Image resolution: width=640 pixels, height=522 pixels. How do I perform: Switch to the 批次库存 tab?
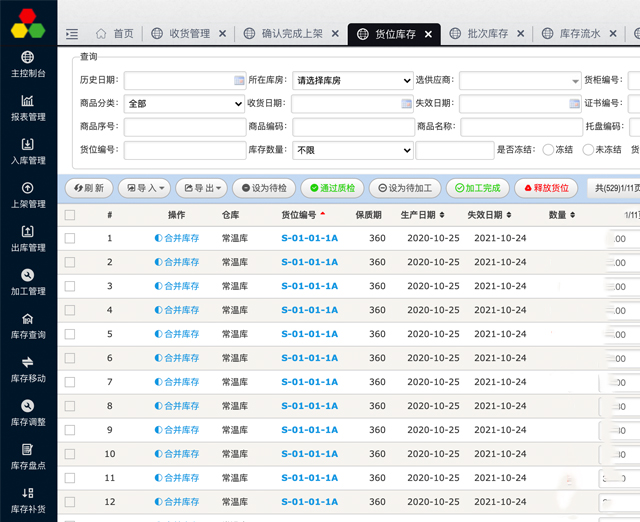point(487,34)
